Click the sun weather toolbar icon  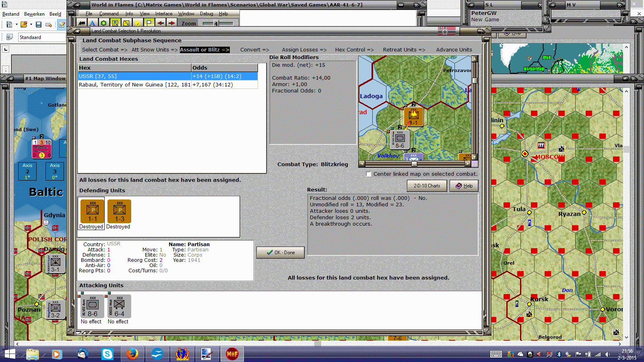point(138,23)
